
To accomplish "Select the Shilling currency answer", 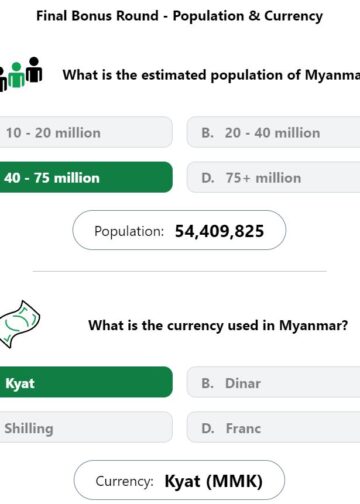I will (86, 427).
